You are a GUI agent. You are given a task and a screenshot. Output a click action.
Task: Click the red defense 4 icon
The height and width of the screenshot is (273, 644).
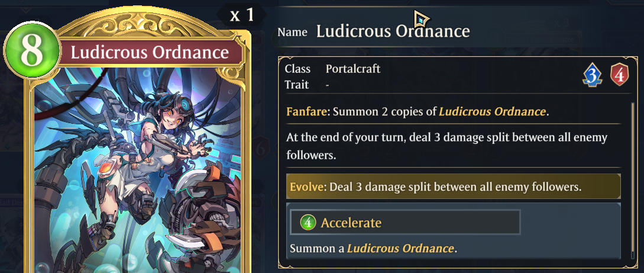click(x=619, y=75)
